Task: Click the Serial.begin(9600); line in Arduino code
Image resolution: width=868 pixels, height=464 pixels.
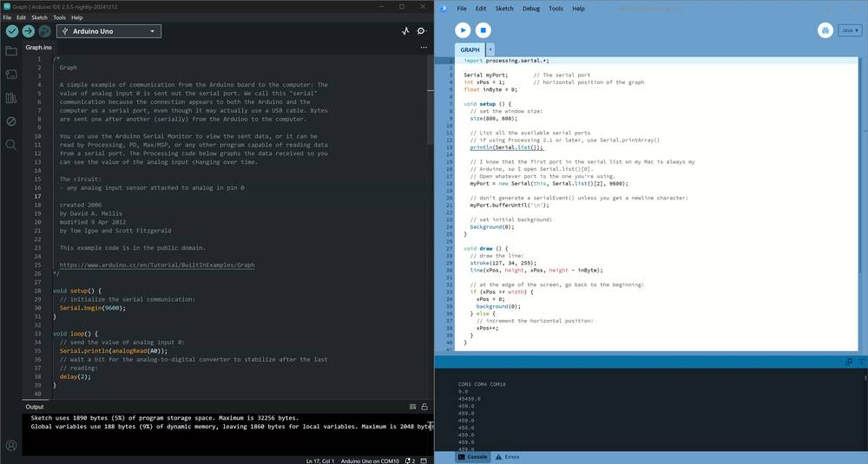Action: [93, 308]
